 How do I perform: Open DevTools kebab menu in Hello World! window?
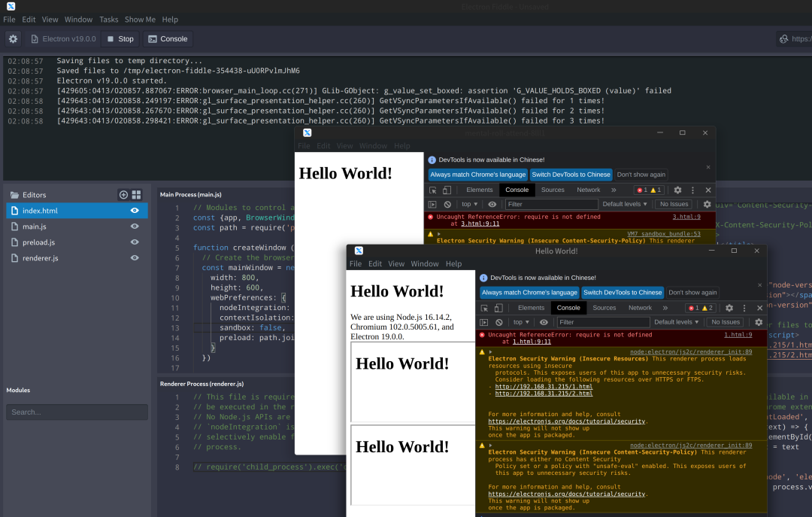(x=744, y=308)
